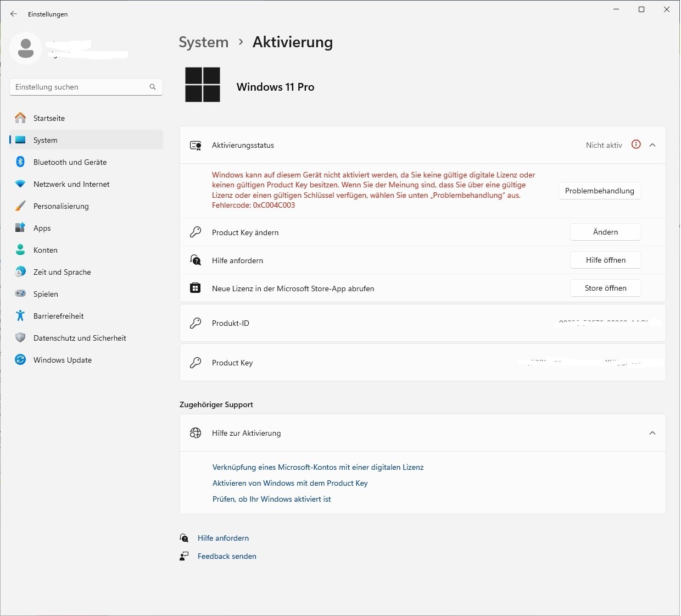Click the Windows Update sidebar icon
The height and width of the screenshot is (616, 681).
(x=20, y=360)
